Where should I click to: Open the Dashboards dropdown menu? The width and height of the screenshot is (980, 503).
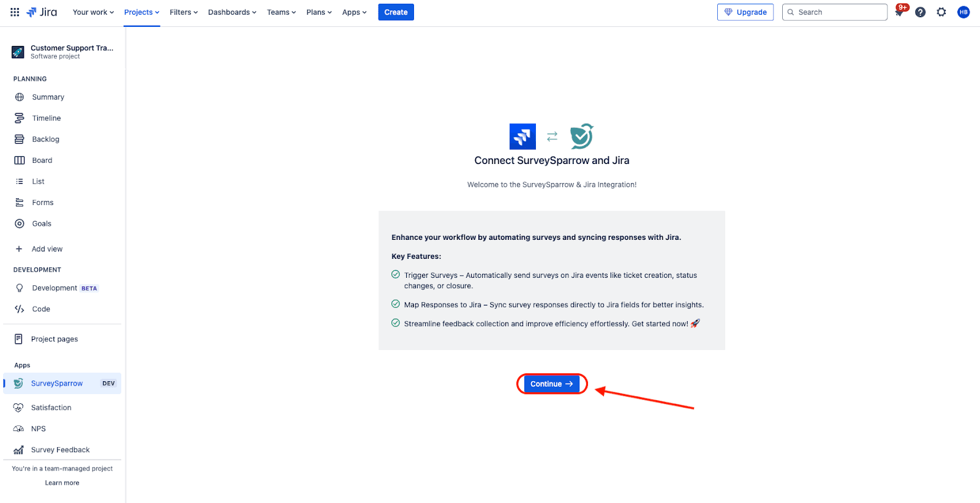point(232,12)
